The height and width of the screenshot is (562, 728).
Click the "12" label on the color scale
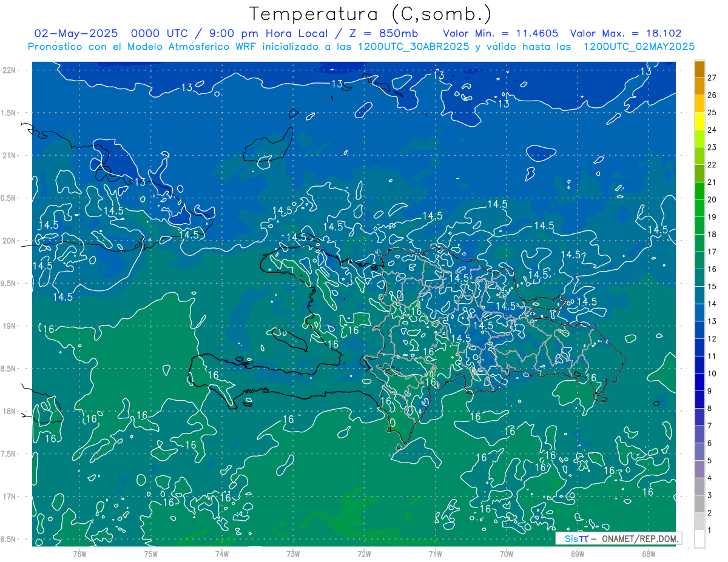712,338
